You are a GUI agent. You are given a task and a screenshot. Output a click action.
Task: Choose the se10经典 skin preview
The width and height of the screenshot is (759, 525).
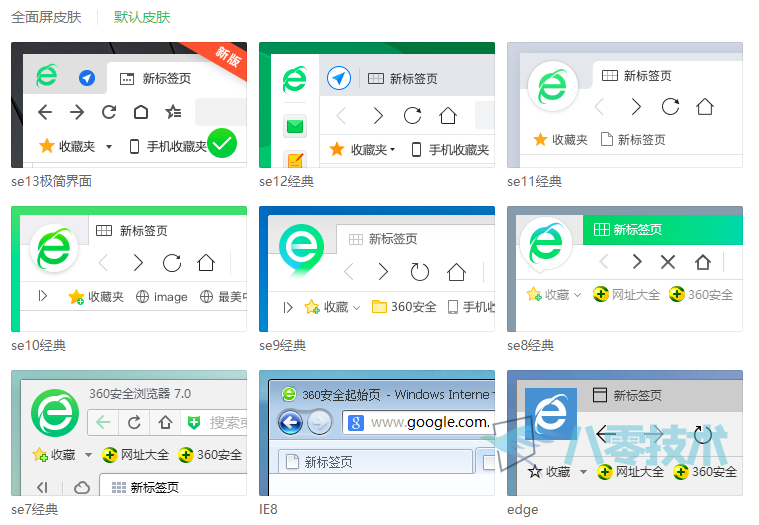pos(129,269)
